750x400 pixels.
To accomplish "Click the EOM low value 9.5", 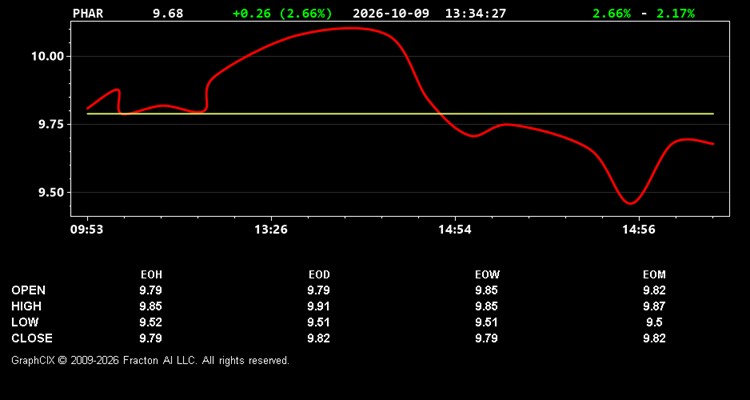I will coord(654,322).
